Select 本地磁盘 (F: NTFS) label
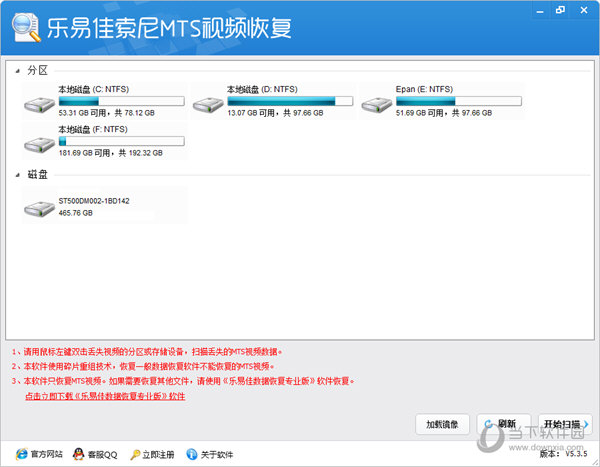 (x=93, y=129)
